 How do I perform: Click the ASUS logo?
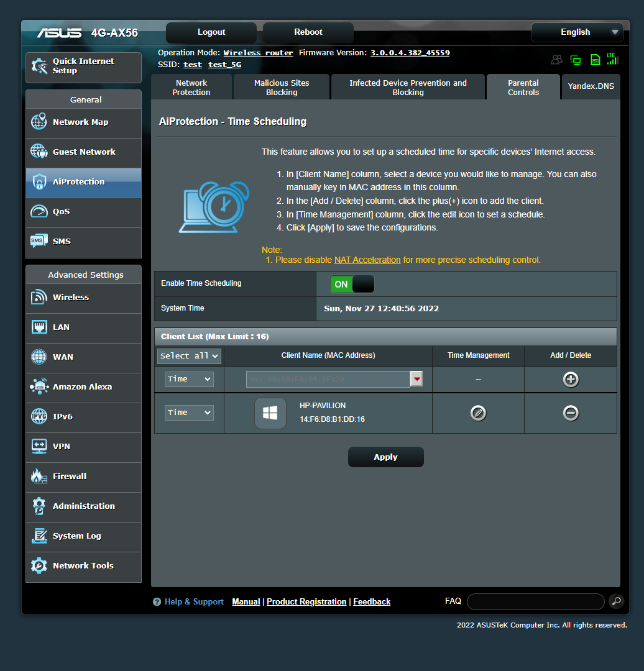[x=59, y=33]
